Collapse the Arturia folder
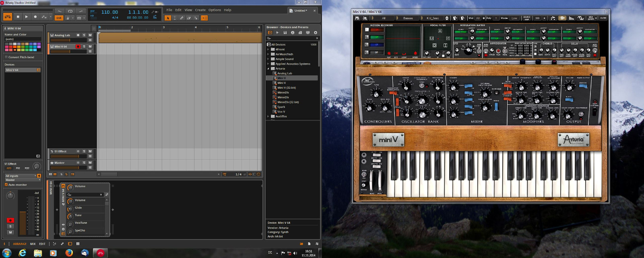644x258 pixels. (x=268, y=69)
